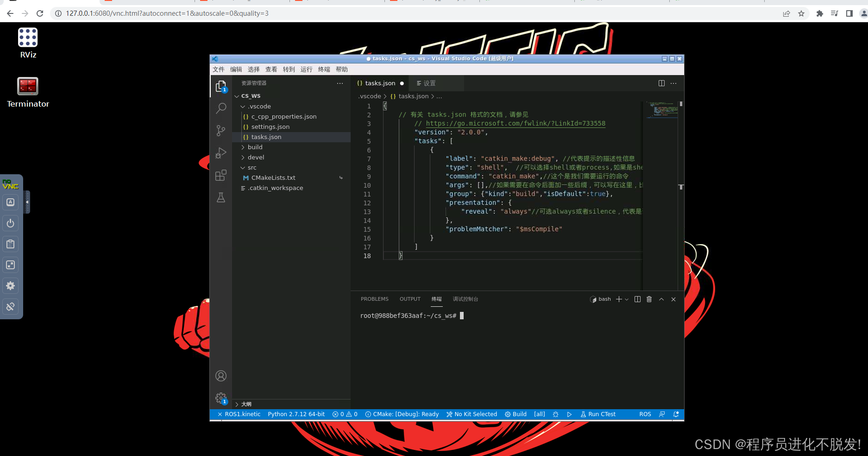The width and height of the screenshot is (868, 456).
Task: Open the Terminator desktop icon
Action: tap(28, 92)
